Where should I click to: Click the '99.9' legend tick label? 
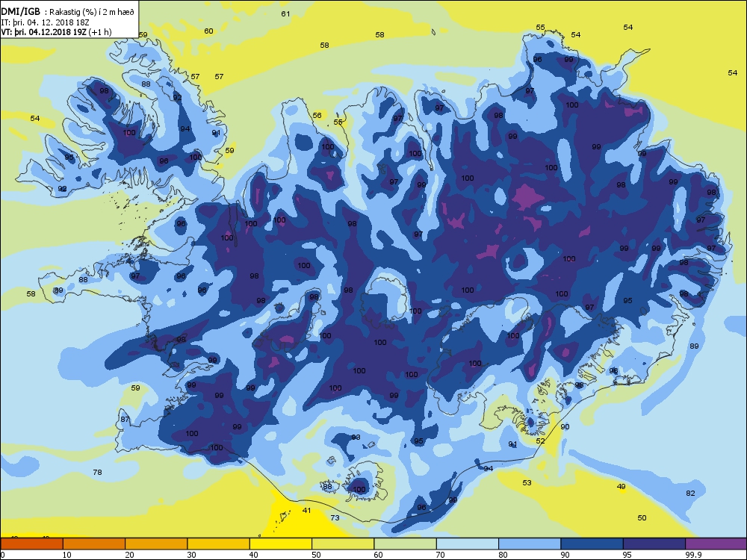(693, 554)
